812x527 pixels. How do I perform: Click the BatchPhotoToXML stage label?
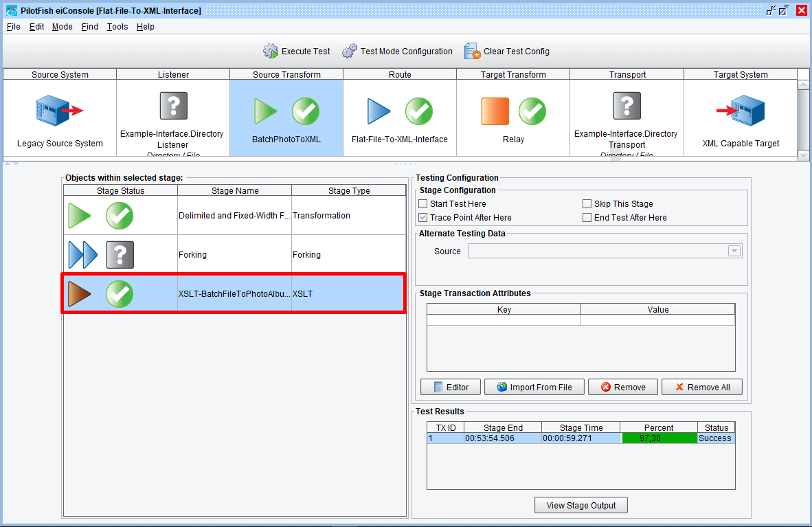286,139
